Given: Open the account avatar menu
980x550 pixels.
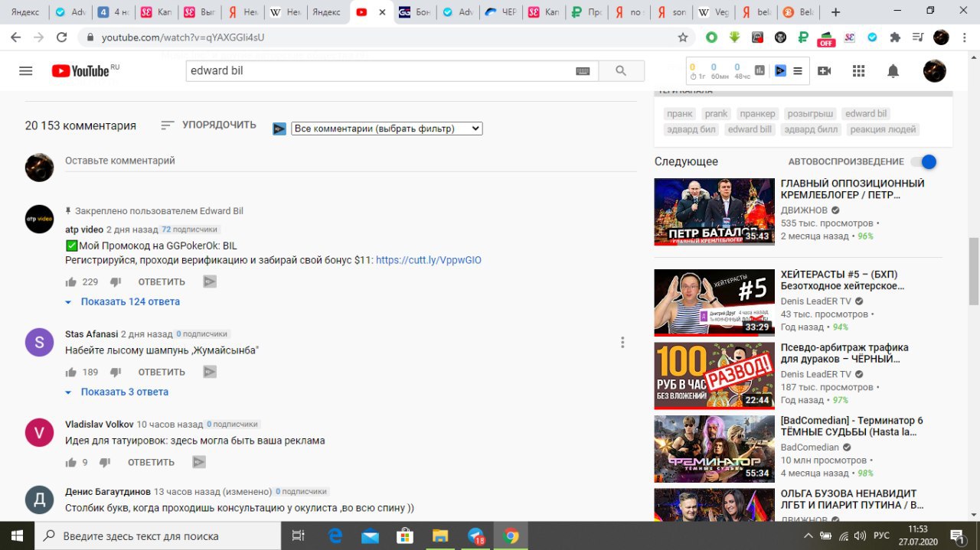Looking at the screenshot, I should [935, 71].
